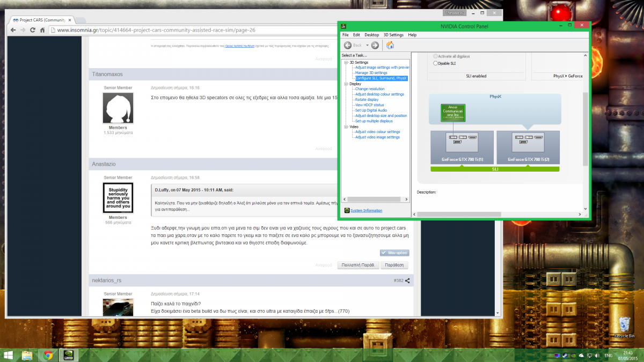Click the Ancor Communications monitor icon

452,112
